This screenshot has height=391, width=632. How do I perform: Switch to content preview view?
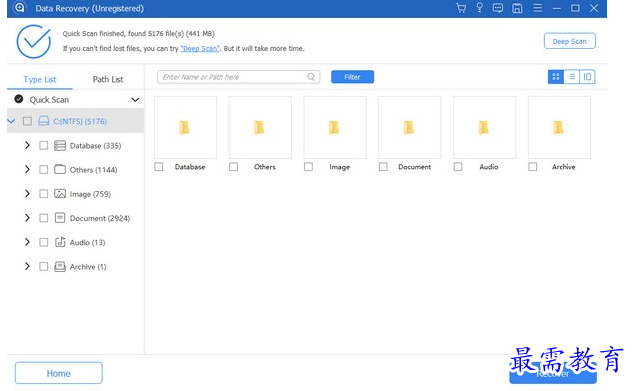(587, 77)
